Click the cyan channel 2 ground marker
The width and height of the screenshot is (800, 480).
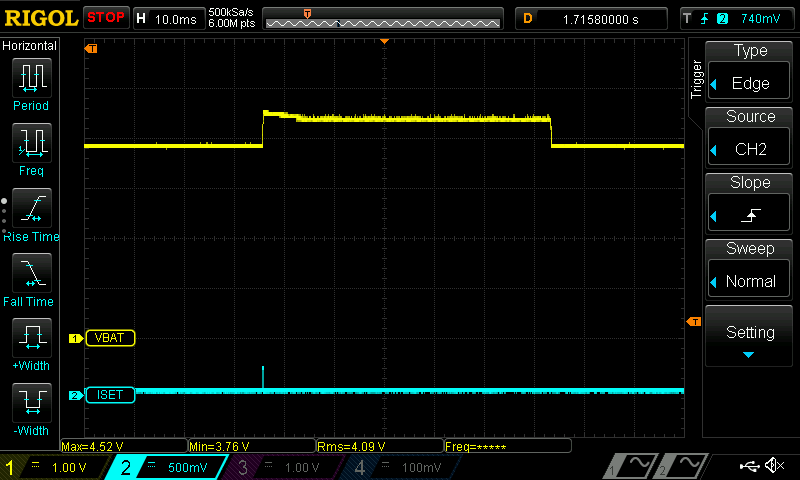tap(76, 395)
